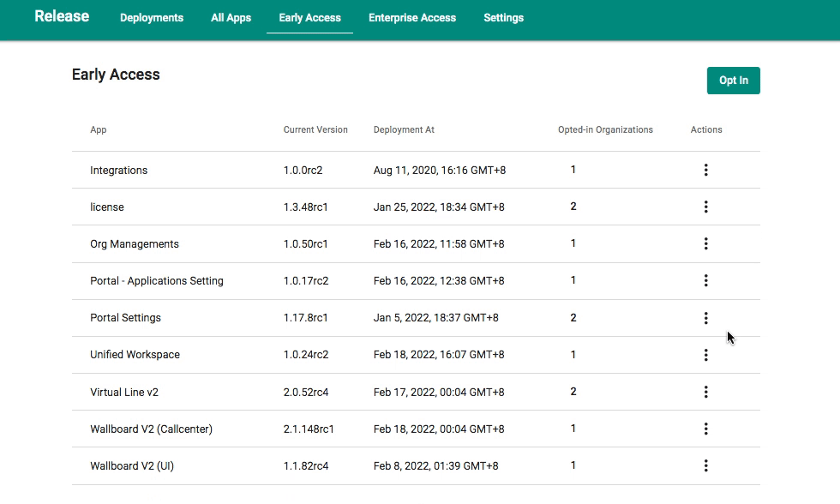
Task: Open actions menu for Wallboard V2 (Callcenter)
Action: coord(705,429)
